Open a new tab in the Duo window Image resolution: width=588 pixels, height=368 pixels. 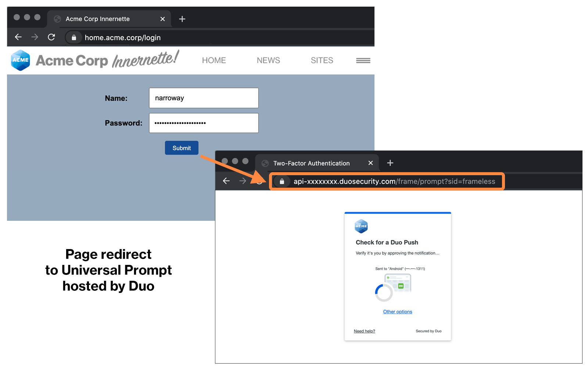(x=390, y=163)
